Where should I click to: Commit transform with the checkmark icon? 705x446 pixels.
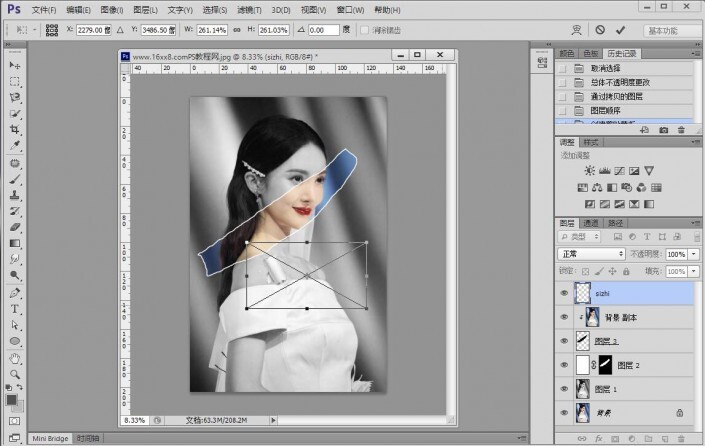coord(621,30)
